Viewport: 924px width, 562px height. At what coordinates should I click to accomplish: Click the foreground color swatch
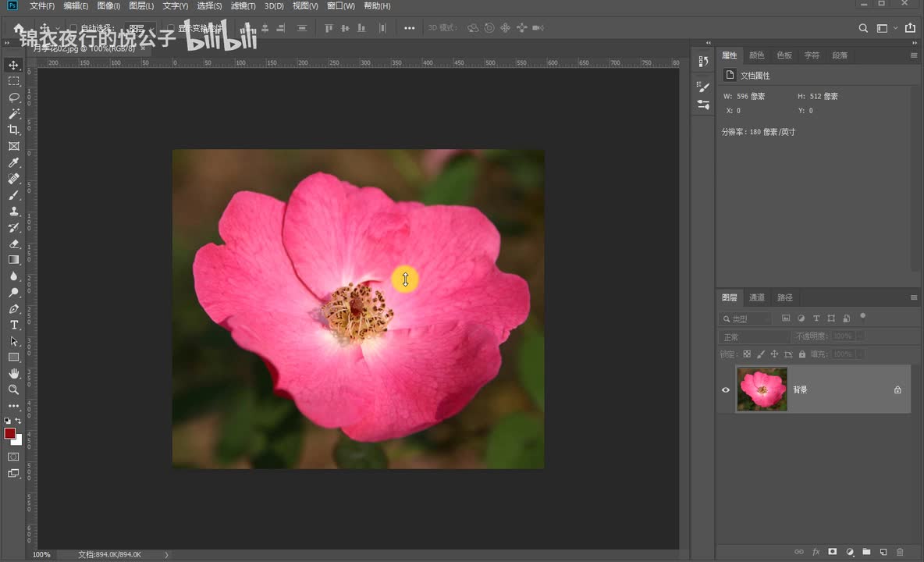[10, 433]
